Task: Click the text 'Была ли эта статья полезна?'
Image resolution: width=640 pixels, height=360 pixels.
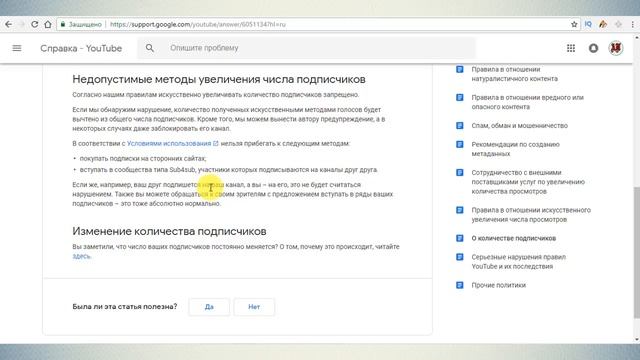Action: point(125,307)
